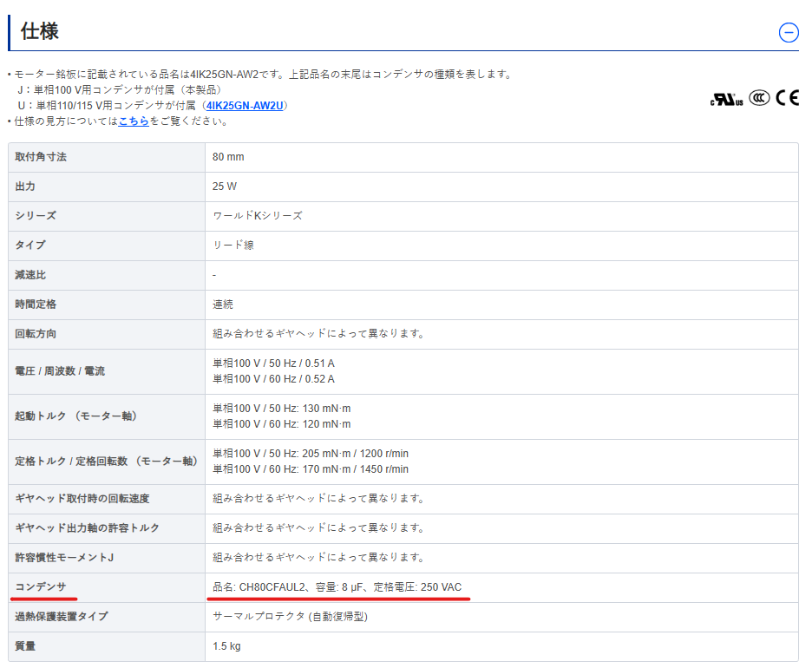The height and width of the screenshot is (668, 812).
Task: Select the 仕様 section heading
Action: [39, 31]
